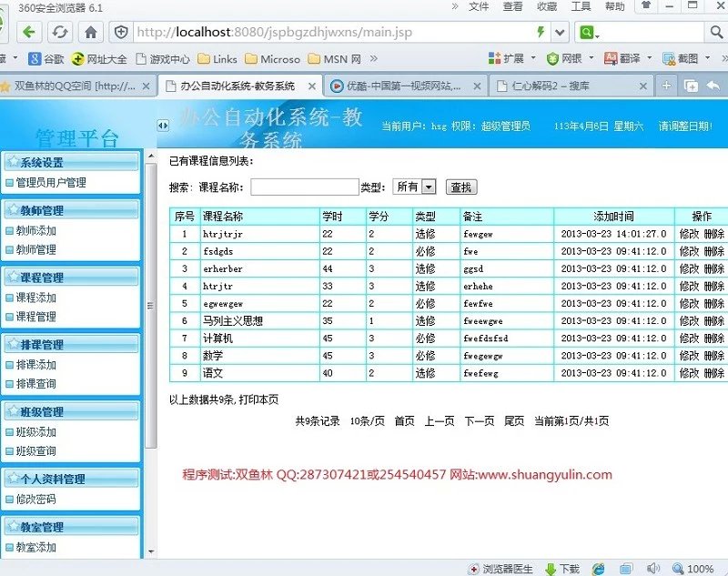Viewport: 728px width, 576px height.
Task: Go to 首页 in pagination
Action: (404, 421)
